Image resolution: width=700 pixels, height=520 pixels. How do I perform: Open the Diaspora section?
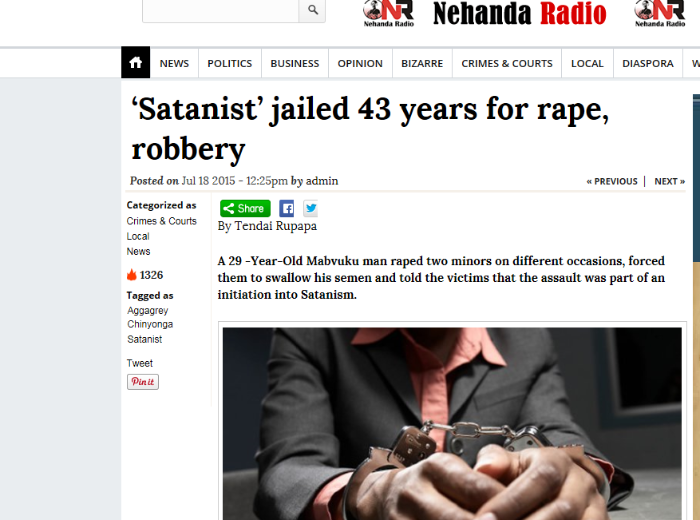pos(648,63)
